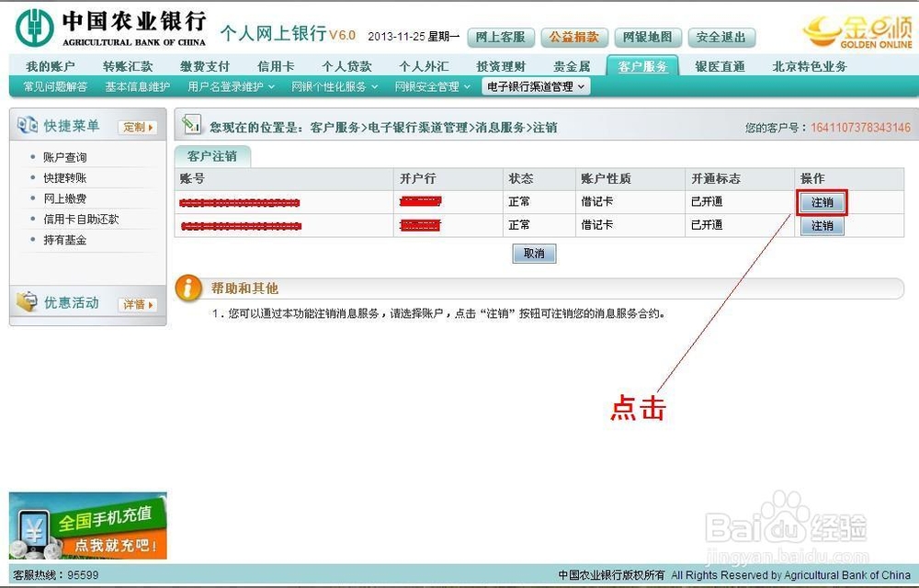Open the 电子银行渠道管理 dropdown

click(533, 85)
